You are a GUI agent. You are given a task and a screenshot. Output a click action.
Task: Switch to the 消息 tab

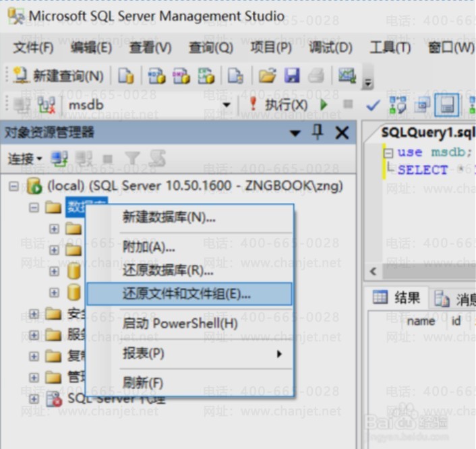click(x=454, y=299)
